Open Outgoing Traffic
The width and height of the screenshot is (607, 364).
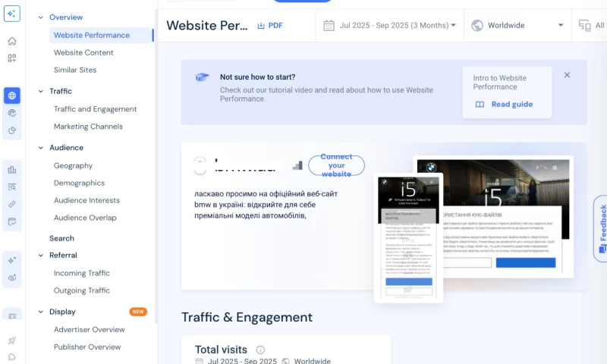coord(82,290)
